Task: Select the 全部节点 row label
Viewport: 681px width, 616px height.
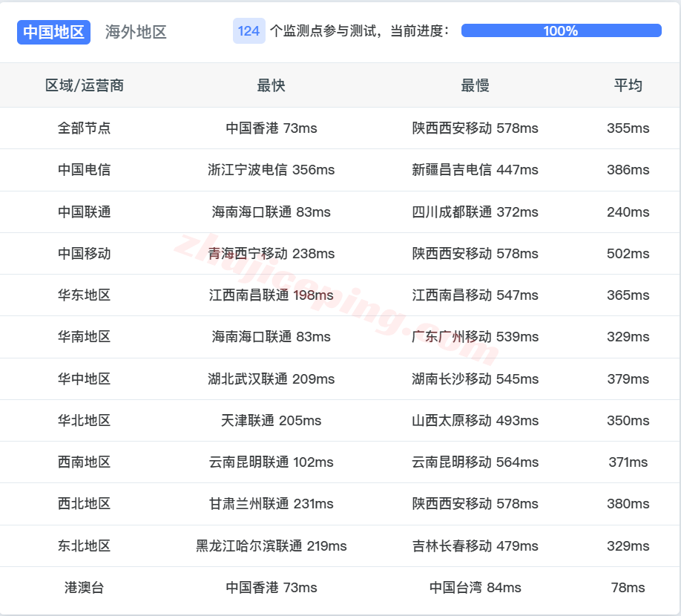Action: pos(85,128)
